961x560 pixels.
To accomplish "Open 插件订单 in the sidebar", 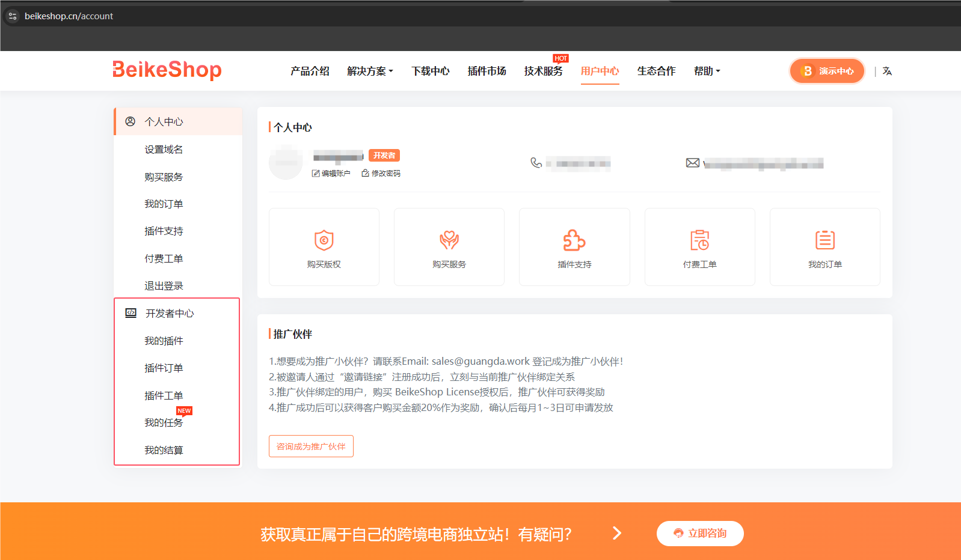I will (164, 368).
